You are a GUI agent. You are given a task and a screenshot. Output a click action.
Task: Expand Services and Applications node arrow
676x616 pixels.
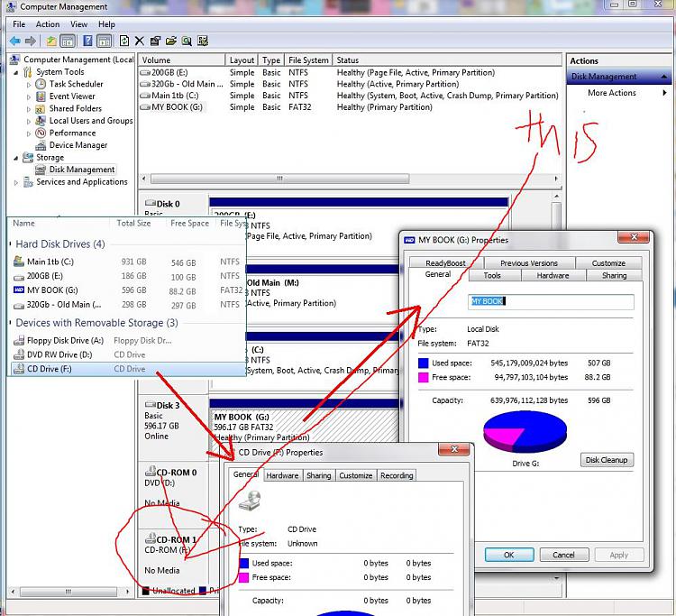point(16,182)
